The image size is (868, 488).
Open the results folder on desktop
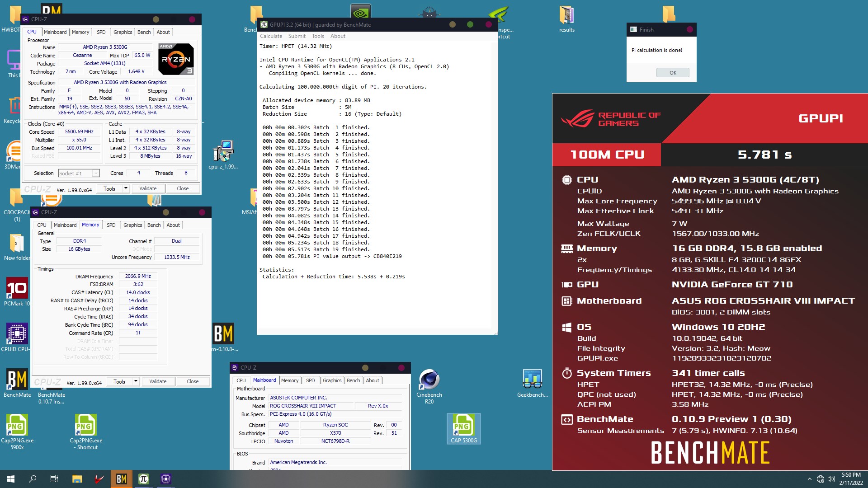click(x=566, y=19)
